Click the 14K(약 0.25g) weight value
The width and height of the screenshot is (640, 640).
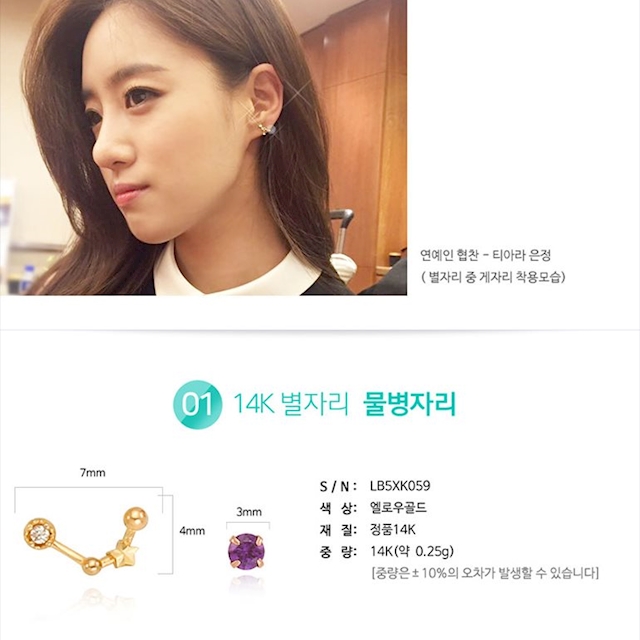coord(412,551)
